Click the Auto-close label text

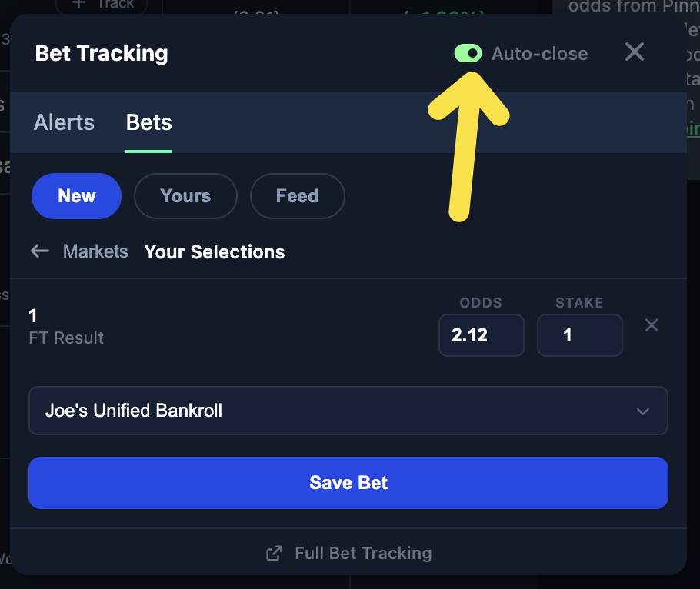click(x=539, y=54)
